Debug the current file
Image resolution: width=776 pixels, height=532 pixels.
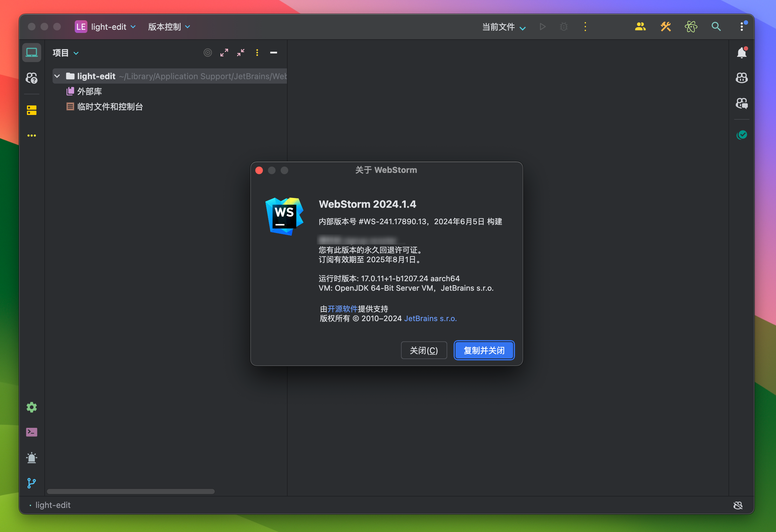point(564,27)
